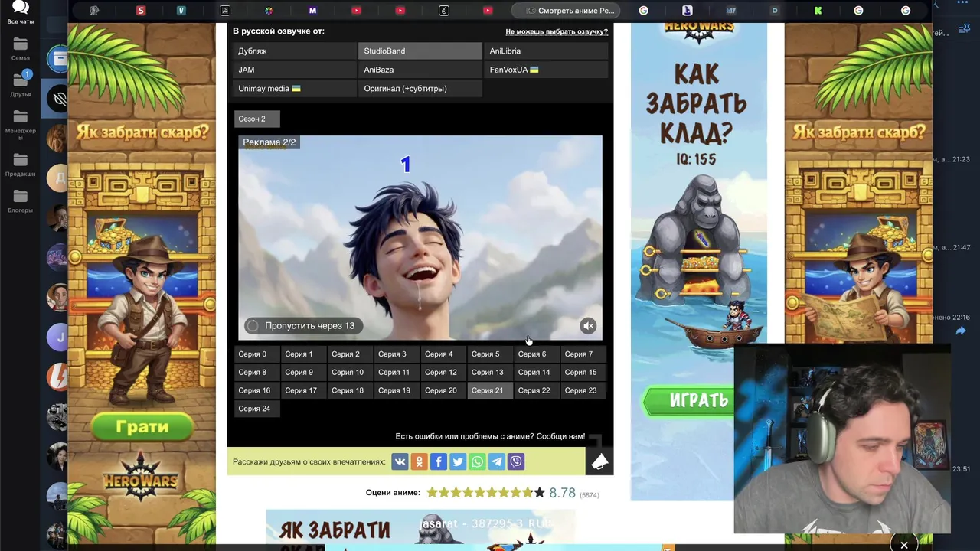The height and width of the screenshot is (551, 980).
Task: Open the Блогеры chat folder
Action: pyautogui.click(x=21, y=201)
